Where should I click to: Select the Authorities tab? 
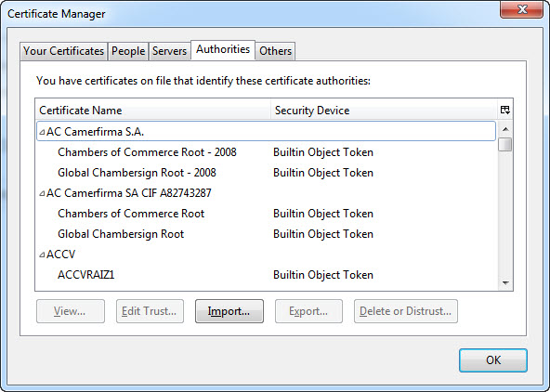coord(223,50)
